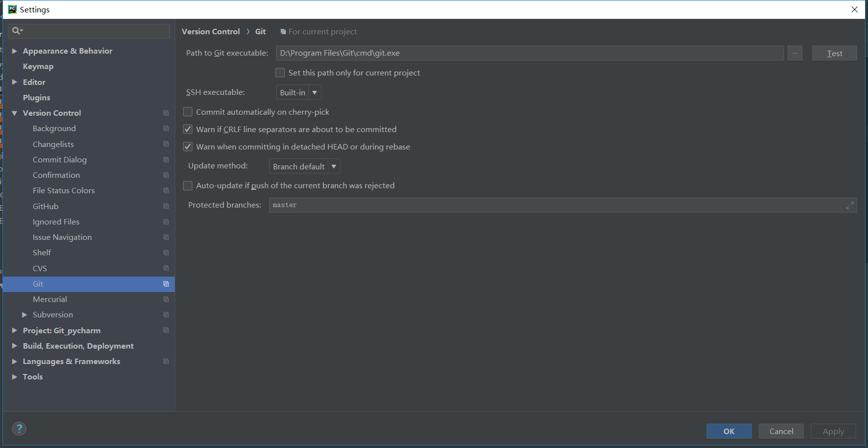868x448 pixels.
Task: Expand Build, Execution, Deployment section
Action: (x=14, y=346)
